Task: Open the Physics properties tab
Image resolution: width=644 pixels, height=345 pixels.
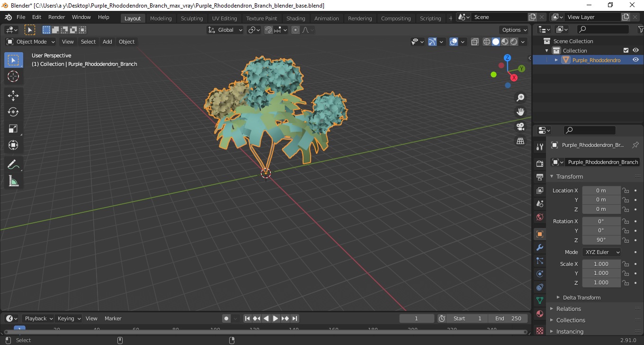Action: tap(539, 274)
